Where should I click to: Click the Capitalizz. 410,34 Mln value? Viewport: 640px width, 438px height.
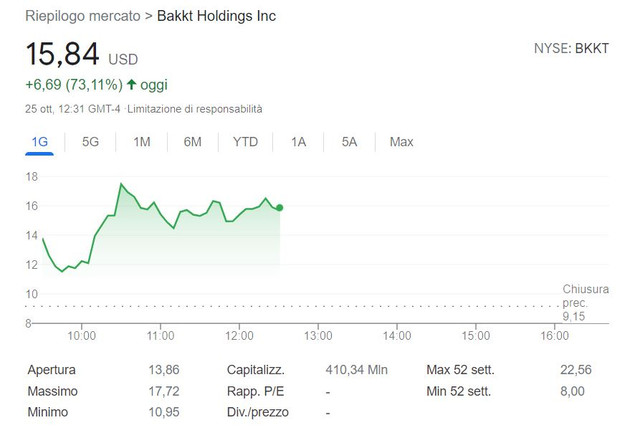[356, 370]
